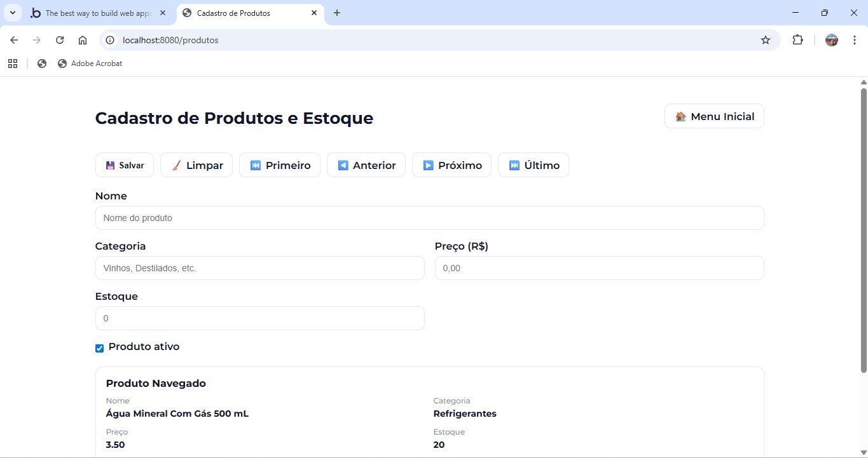Jump to last record with Último
Screen dimensions: 868x458
pos(533,165)
